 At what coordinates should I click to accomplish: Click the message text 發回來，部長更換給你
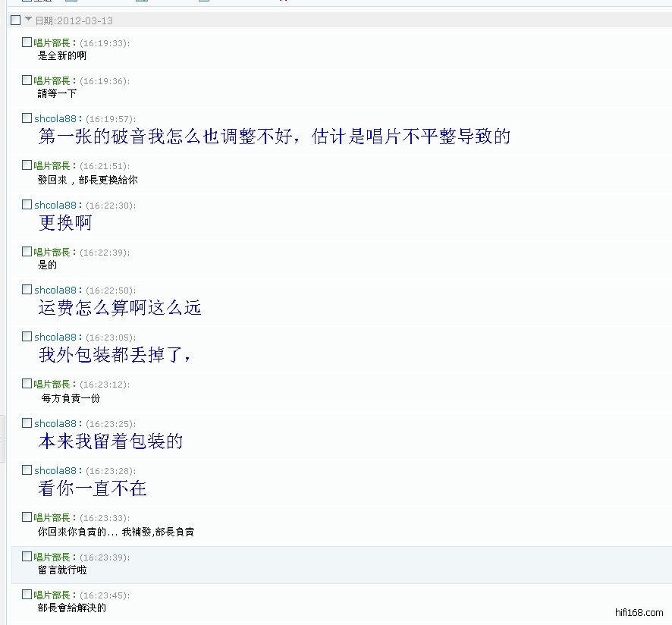pos(88,180)
